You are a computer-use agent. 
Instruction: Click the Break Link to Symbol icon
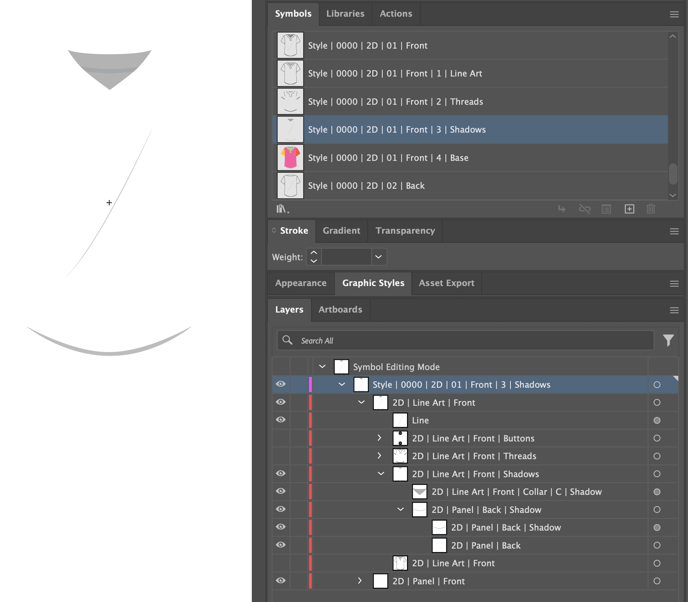click(x=585, y=209)
